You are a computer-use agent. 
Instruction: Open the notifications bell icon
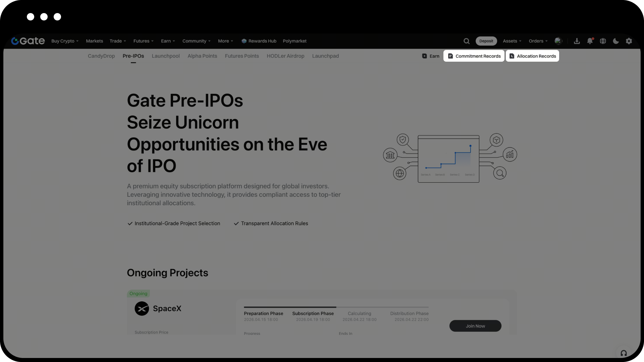(x=590, y=41)
